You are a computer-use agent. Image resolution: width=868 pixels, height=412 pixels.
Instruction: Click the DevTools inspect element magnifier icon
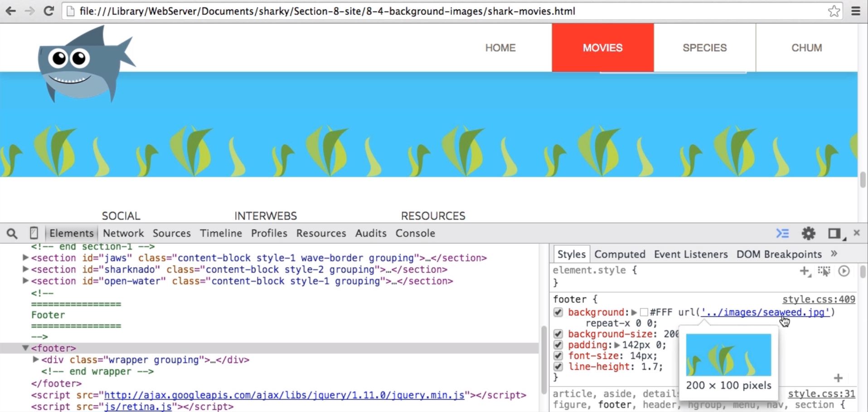pyautogui.click(x=12, y=234)
